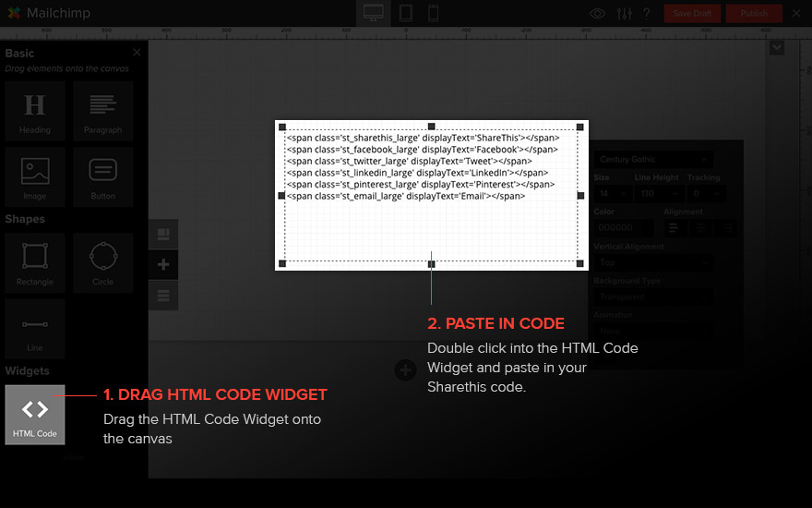Open the sliders settings icon in top bar

coord(625,14)
